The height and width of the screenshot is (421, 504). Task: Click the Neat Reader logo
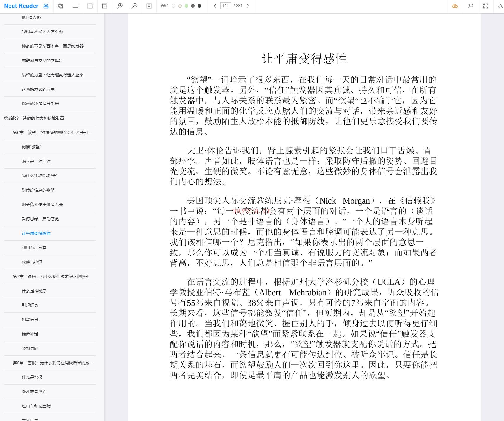coord(21,6)
